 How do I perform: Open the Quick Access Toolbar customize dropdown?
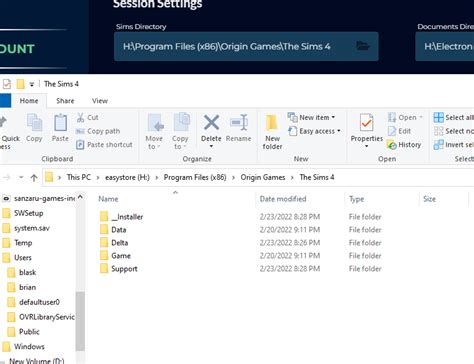[x=32, y=84]
